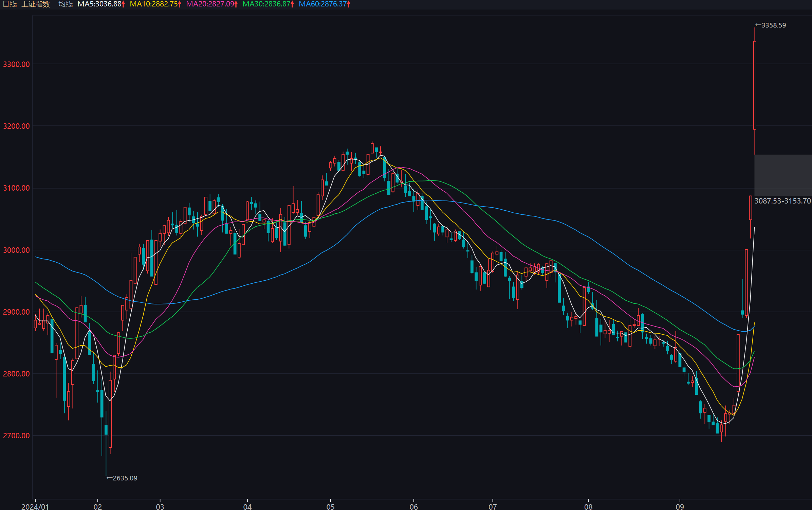The image size is (812, 510).
Task: Click the red up arrow after MA5 value
Action: click(x=123, y=4)
